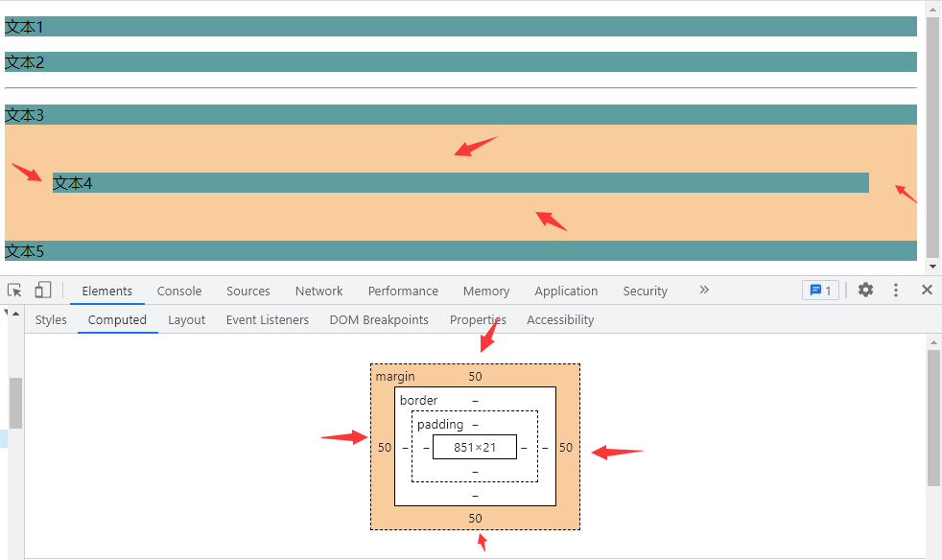Switch to the Console tab
The image size is (942, 560).
click(x=179, y=292)
